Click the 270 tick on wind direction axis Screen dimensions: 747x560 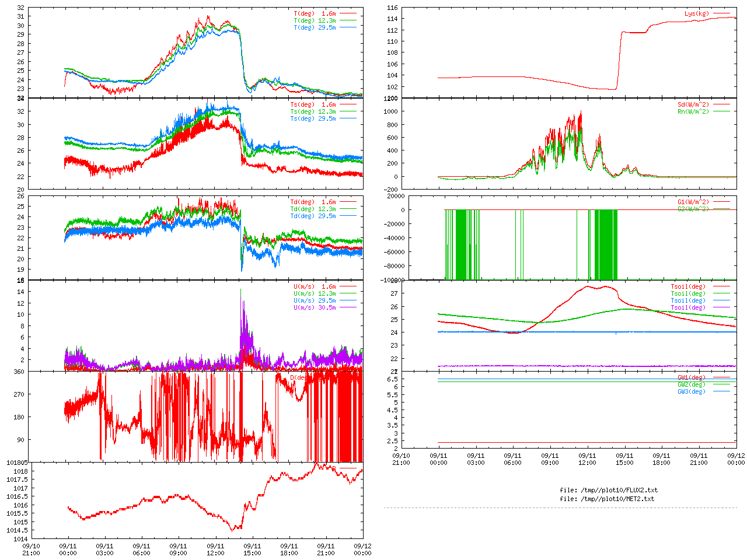click(x=19, y=394)
